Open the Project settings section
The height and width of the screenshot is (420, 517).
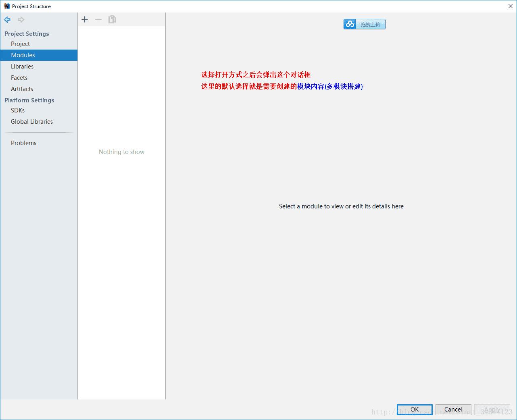pyautogui.click(x=21, y=44)
